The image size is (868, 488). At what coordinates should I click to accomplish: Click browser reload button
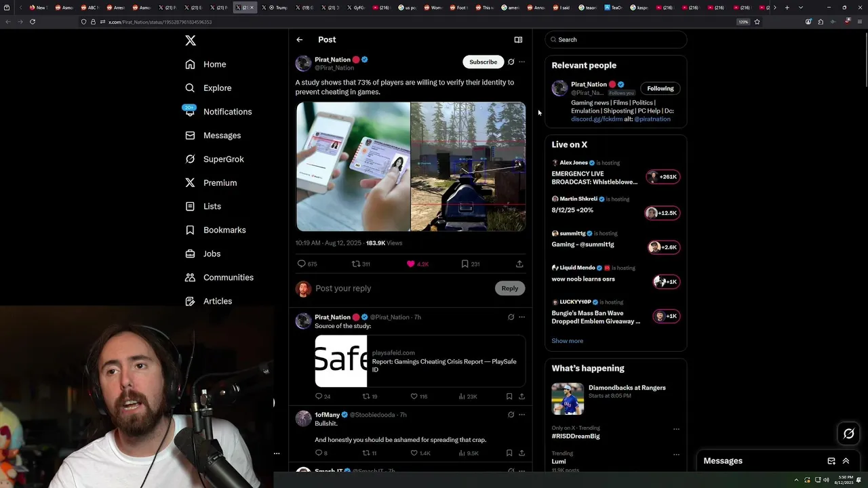pos(32,22)
